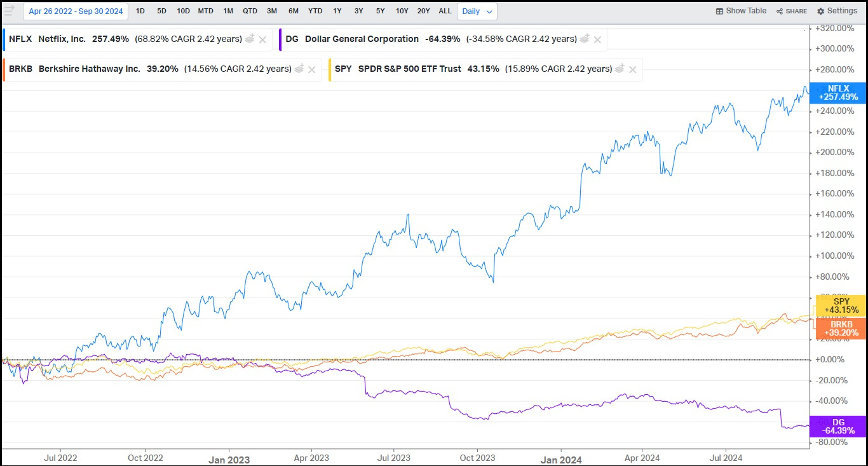The image size is (868, 466).
Task: Open the Daily interval dropdown
Action: [x=477, y=11]
